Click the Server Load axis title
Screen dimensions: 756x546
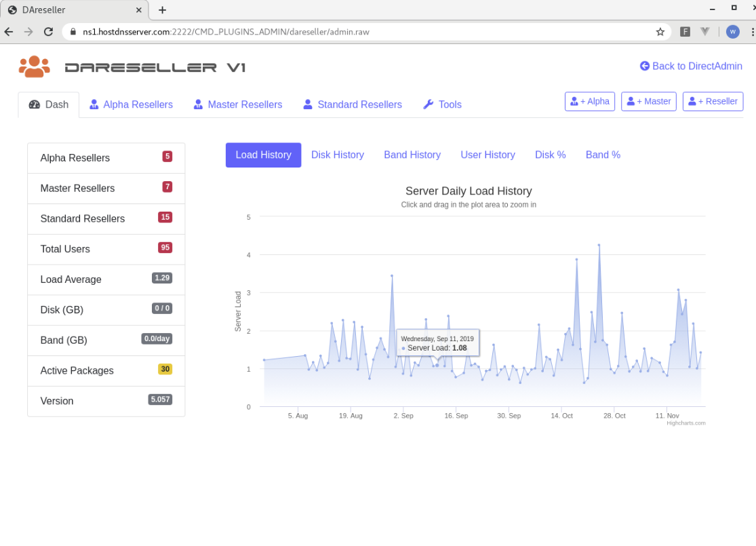pos(238,311)
